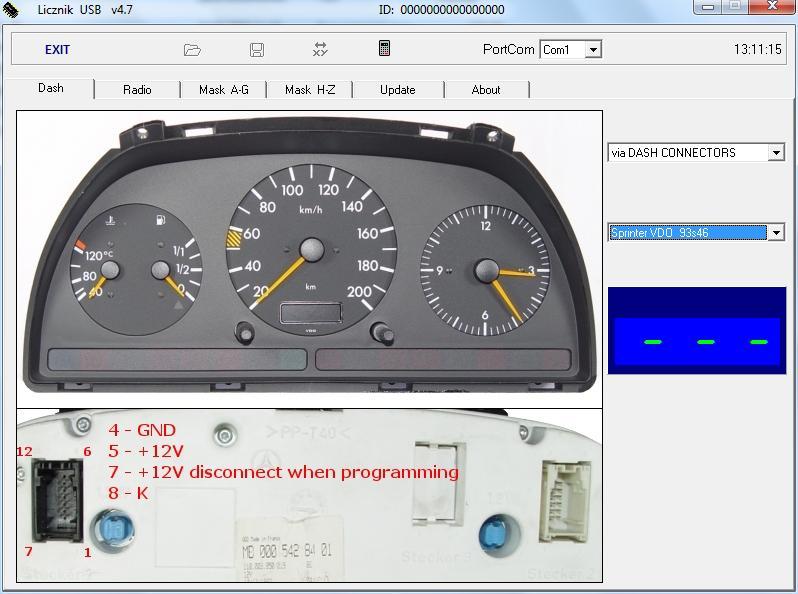
Task: Expand the via DASH CONNECTORS dropdown arrow
Action: (776, 153)
